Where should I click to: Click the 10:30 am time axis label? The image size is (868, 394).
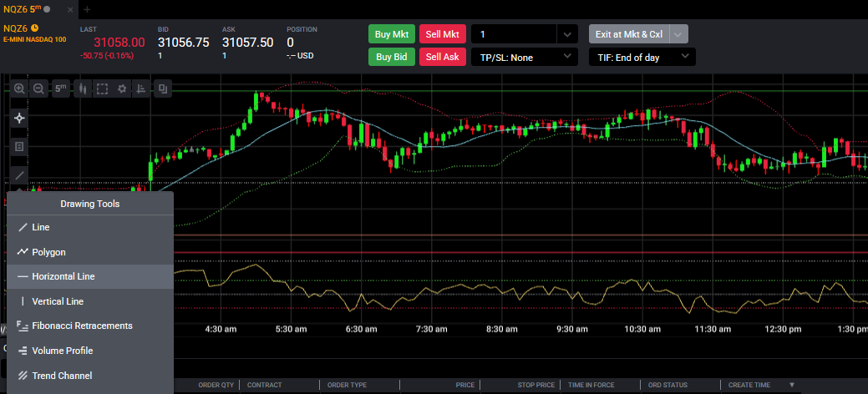pyautogui.click(x=642, y=329)
